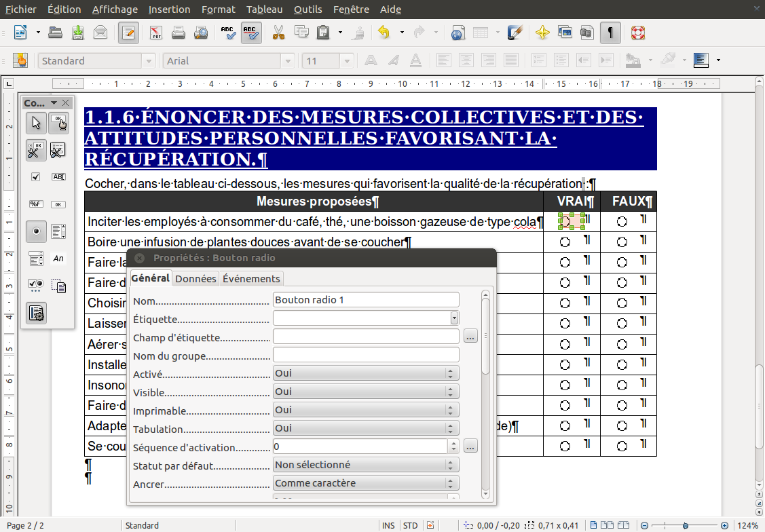The height and width of the screenshot is (532, 765).
Task: Select FAUX radio button in the last table row
Action: tap(622, 446)
